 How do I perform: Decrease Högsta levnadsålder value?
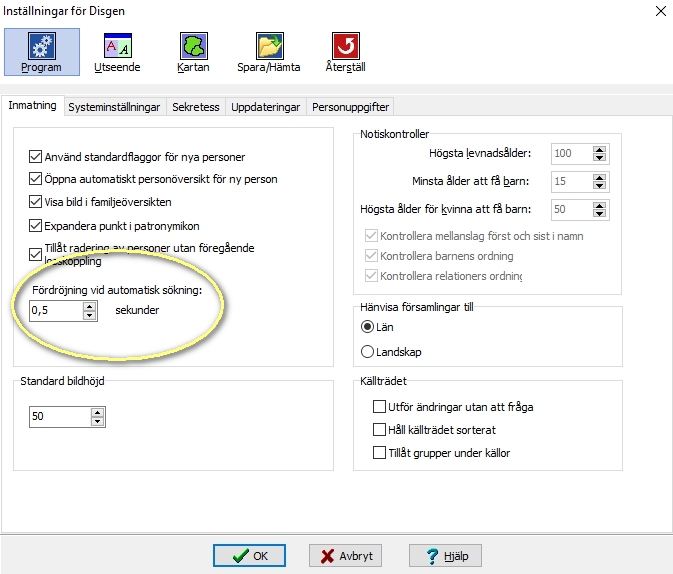tap(599, 158)
